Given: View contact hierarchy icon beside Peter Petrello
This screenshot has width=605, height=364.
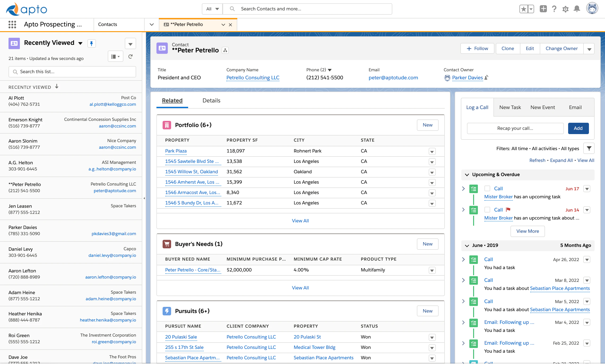Looking at the screenshot, I should tap(225, 50).
